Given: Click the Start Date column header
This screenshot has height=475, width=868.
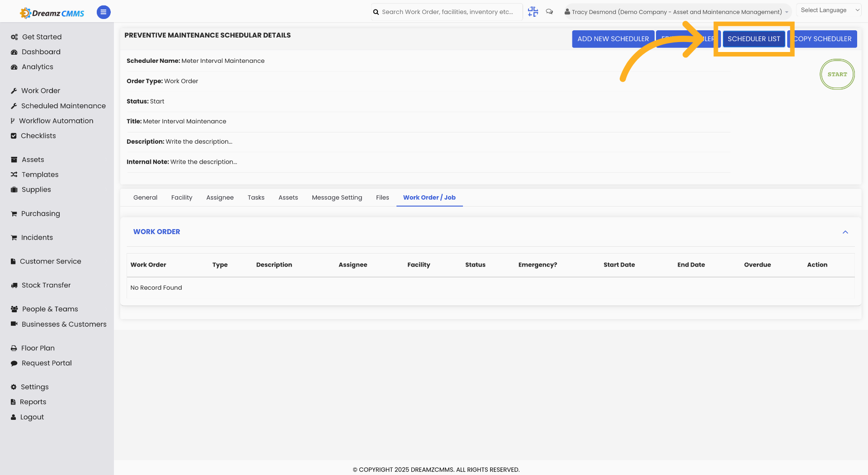Looking at the screenshot, I should tap(619, 265).
